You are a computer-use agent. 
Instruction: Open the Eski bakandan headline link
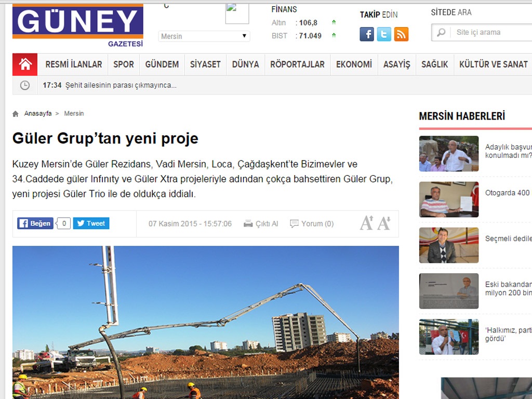[509, 289]
